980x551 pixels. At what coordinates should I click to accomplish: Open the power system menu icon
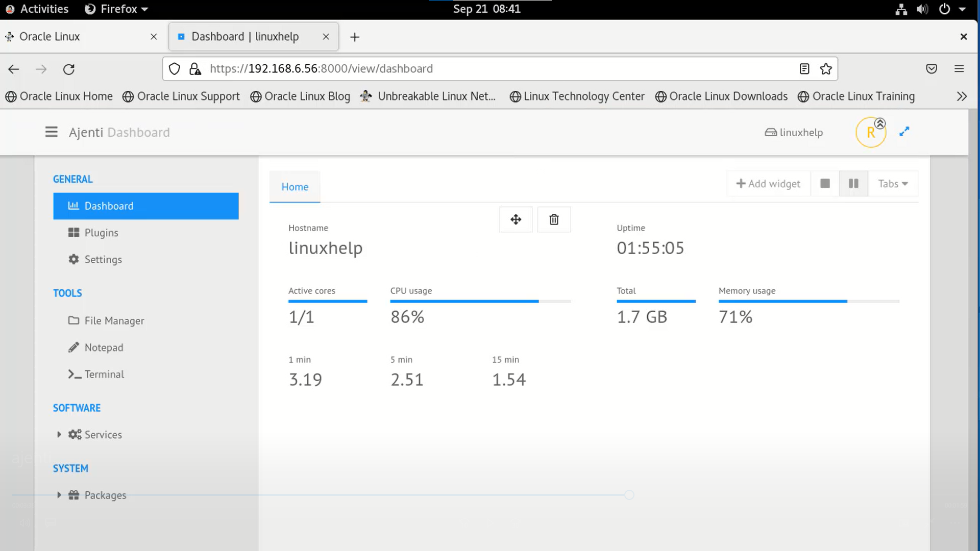(945, 9)
